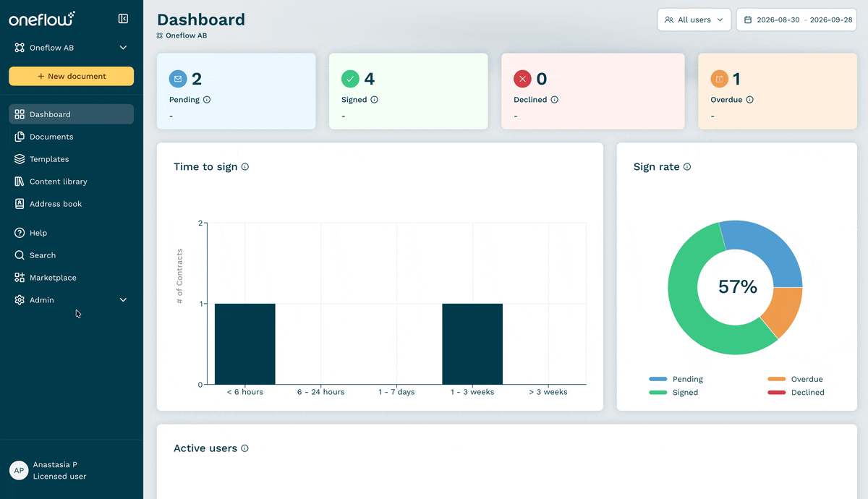Click the Address book icon
The width and height of the screenshot is (868, 499).
coord(20,204)
